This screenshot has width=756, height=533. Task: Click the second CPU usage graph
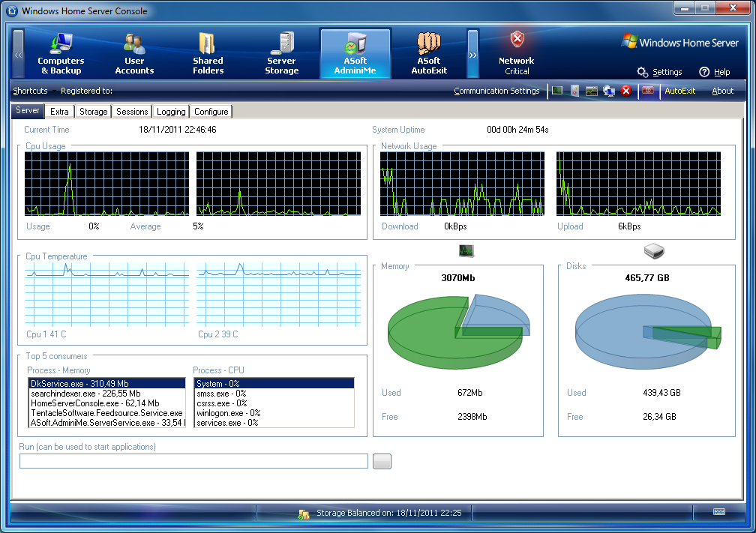[x=279, y=184]
